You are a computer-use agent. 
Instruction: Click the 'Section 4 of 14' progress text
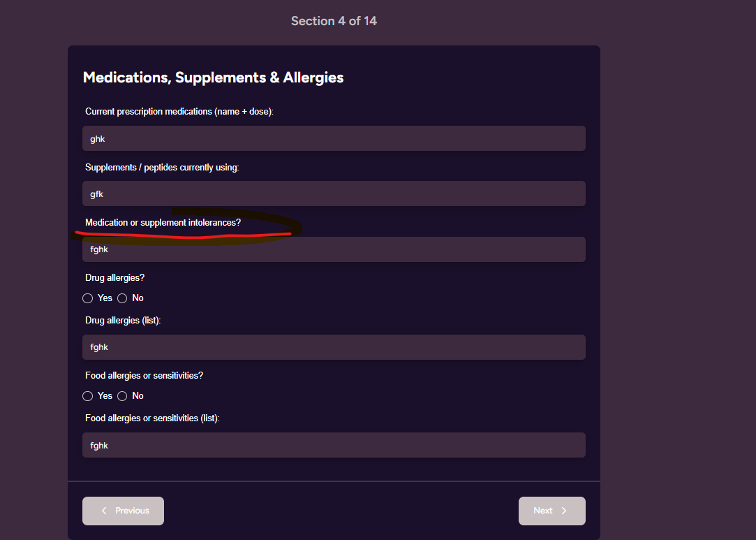point(334,21)
